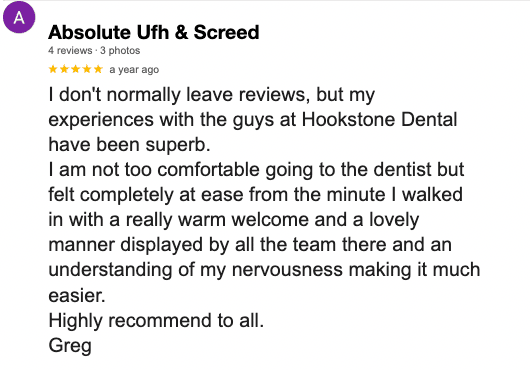Click the "3 photos" count text
Screen dimensions: 530x370
click(x=120, y=51)
